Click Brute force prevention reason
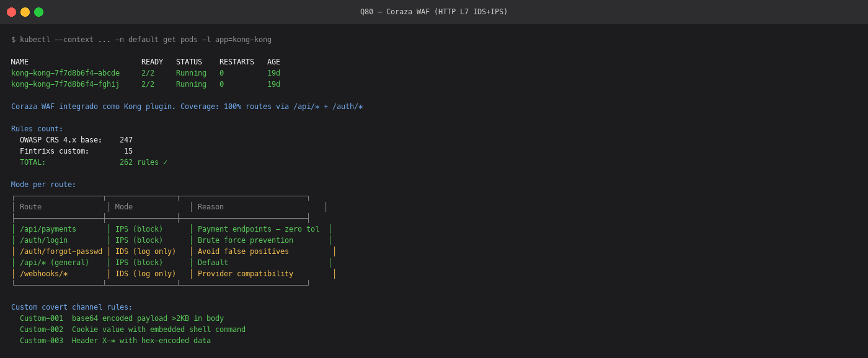Image resolution: width=868 pixels, height=358 pixels. tap(246, 240)
